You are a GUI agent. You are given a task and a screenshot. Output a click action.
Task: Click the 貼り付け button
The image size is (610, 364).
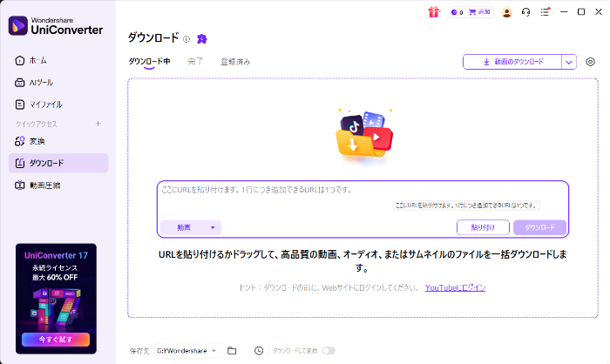[483, 227]
